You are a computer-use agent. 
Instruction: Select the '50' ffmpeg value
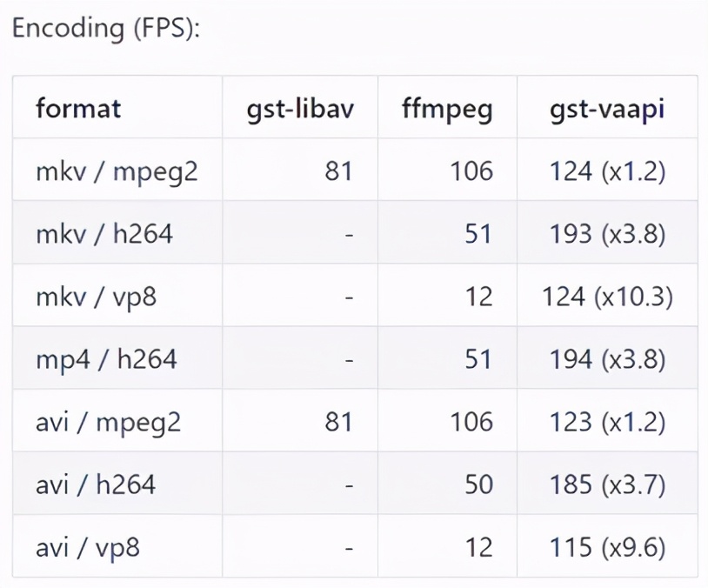point(478,484)
